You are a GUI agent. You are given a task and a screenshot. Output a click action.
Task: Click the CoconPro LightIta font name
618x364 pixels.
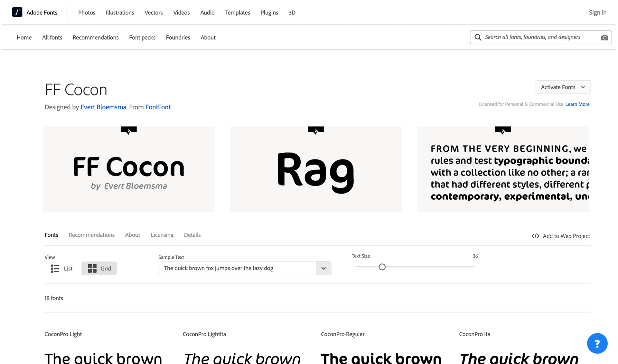204,334
